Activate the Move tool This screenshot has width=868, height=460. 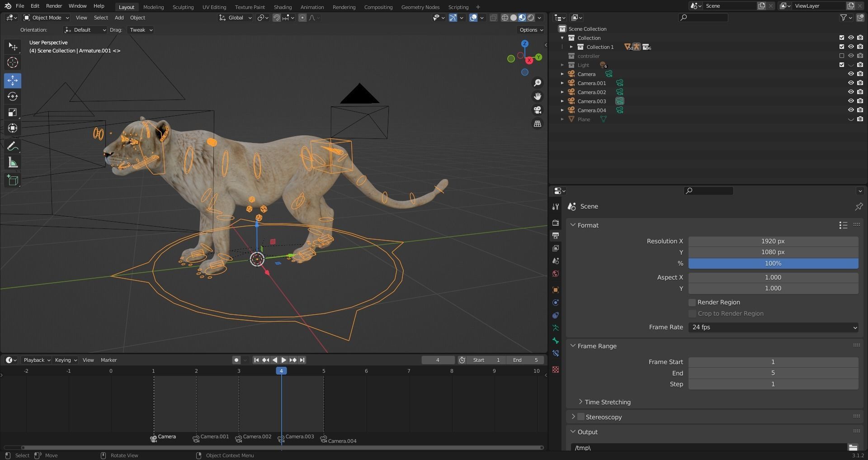point(13,81)
